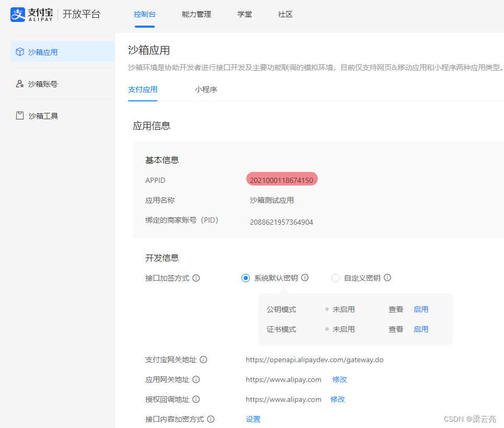This screenshot has width=504, height=428.
Task: Click the 开发信息 section heading
Action: coord(162,258)
